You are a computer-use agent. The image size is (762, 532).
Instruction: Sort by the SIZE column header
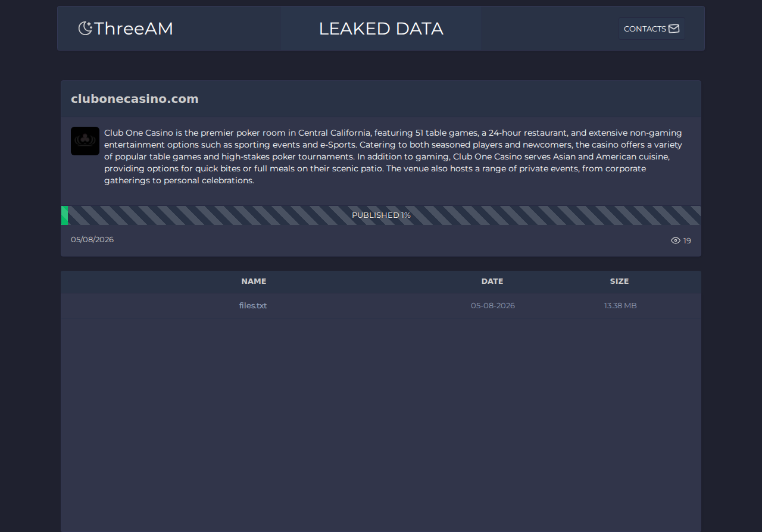(620, 281)
